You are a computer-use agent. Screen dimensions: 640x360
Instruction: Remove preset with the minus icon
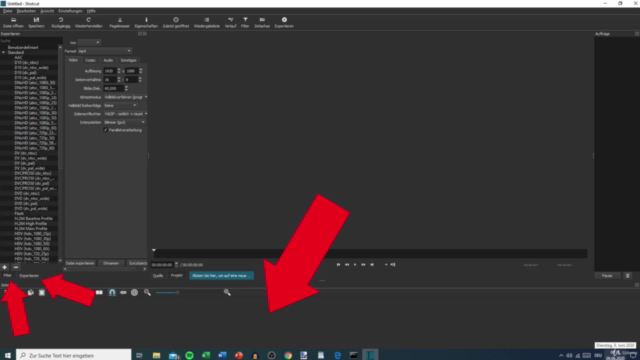coord(16,267)
